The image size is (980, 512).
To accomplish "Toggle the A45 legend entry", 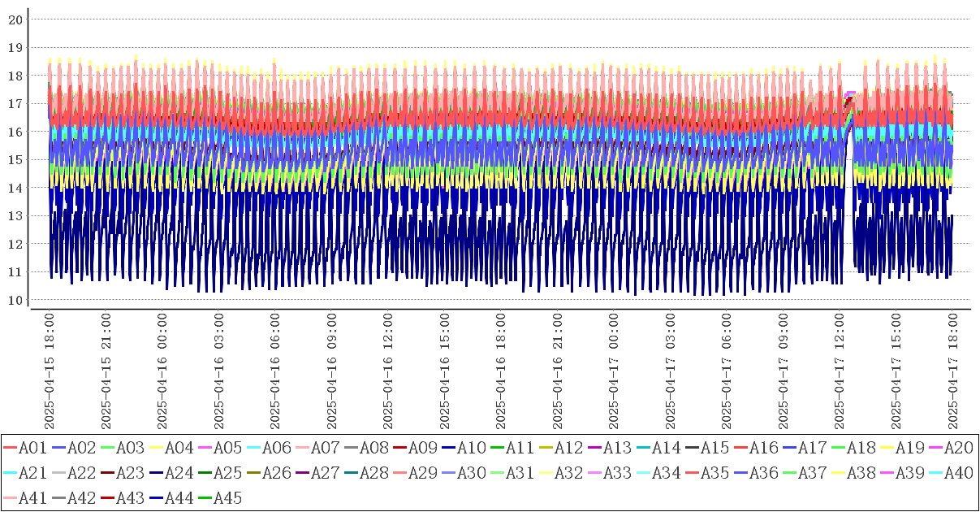I will tap(228, 498).
